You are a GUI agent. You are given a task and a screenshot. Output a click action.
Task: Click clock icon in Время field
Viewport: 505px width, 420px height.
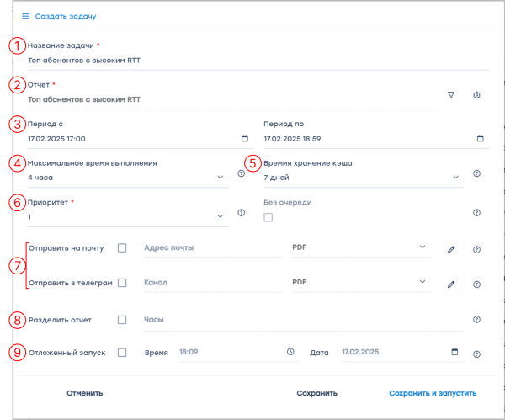(290, 352)
